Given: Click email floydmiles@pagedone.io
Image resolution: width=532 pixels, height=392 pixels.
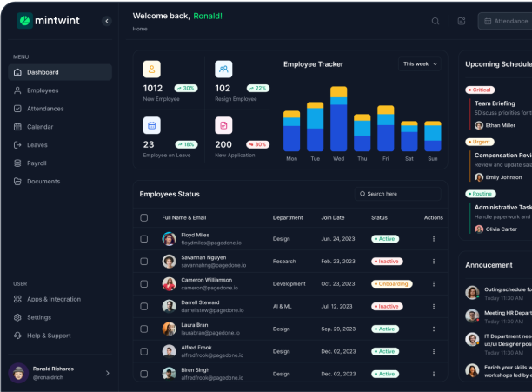Looking at the screenshot, I should [211, 243].
